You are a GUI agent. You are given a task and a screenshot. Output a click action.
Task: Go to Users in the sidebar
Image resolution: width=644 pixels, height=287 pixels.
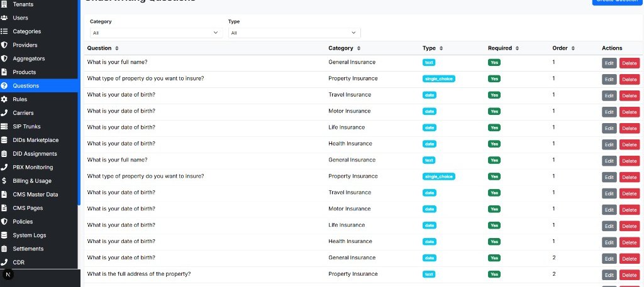pyautogui.click(x=39, y=18)
